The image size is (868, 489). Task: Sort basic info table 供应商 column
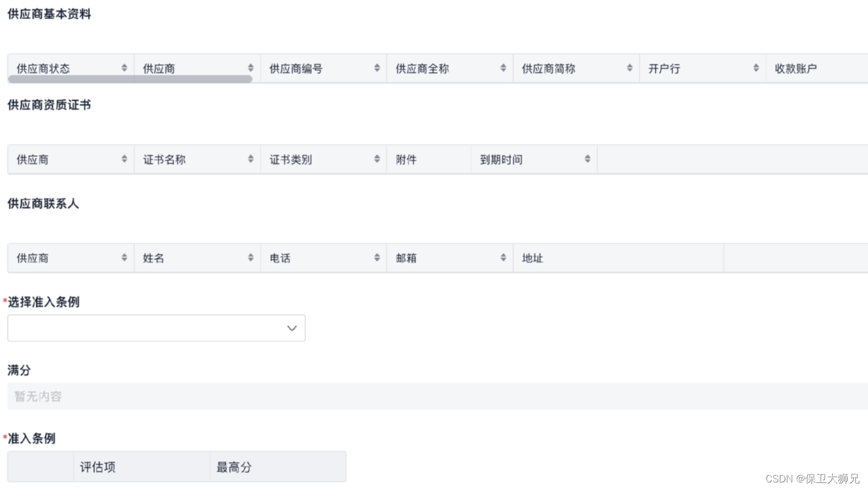tap(250, 68)
